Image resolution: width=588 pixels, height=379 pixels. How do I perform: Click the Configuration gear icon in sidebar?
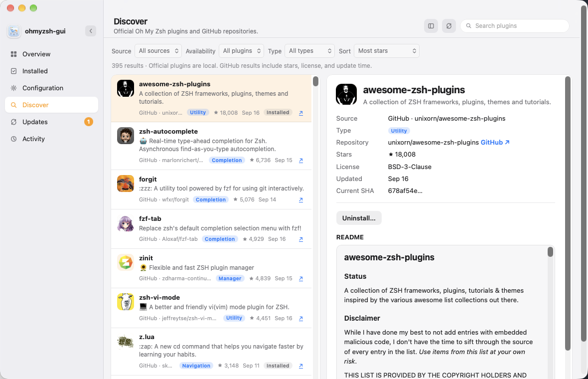[14, 88]
